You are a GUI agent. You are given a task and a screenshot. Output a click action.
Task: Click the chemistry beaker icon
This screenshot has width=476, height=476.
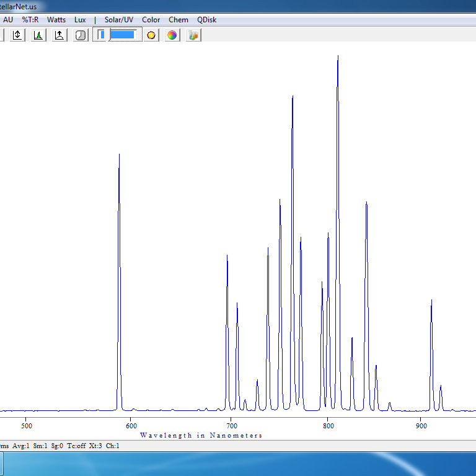(x=193, y=35)
